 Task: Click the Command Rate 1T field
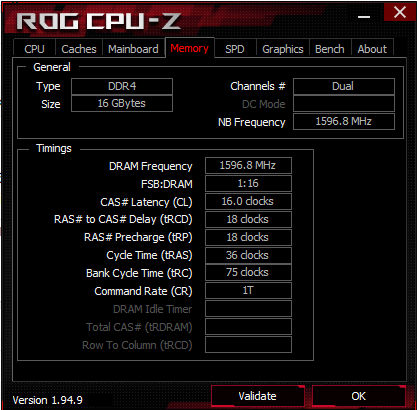(x=248, y=290)
